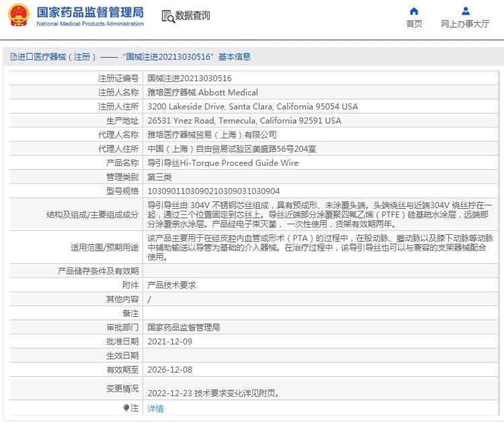504x423 pixels.
Task: Click the 代理人名称 label
Action: [x=118, y=135]
